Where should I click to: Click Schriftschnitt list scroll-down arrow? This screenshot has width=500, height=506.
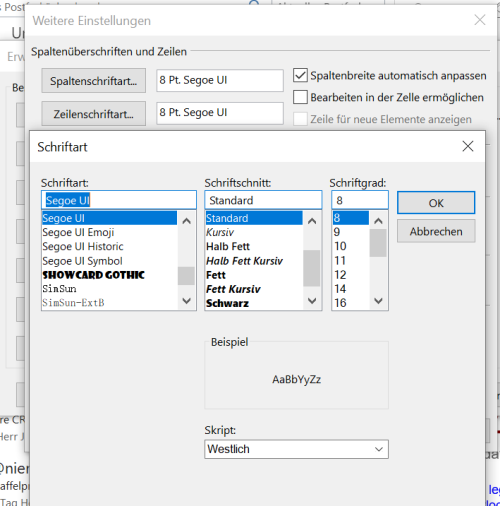[312, 301]
